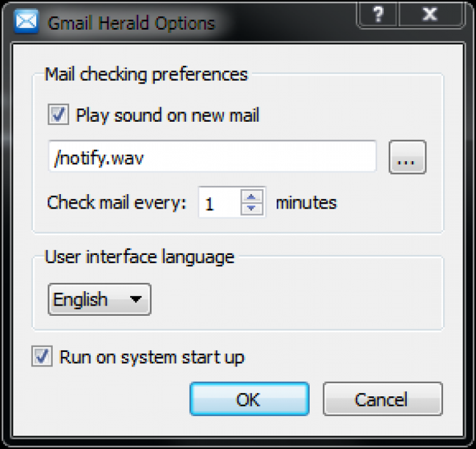Close the Gmail Herald Options dialog
Image resolution: width=476 pixels, height=449 pixels.
(429, 14)
